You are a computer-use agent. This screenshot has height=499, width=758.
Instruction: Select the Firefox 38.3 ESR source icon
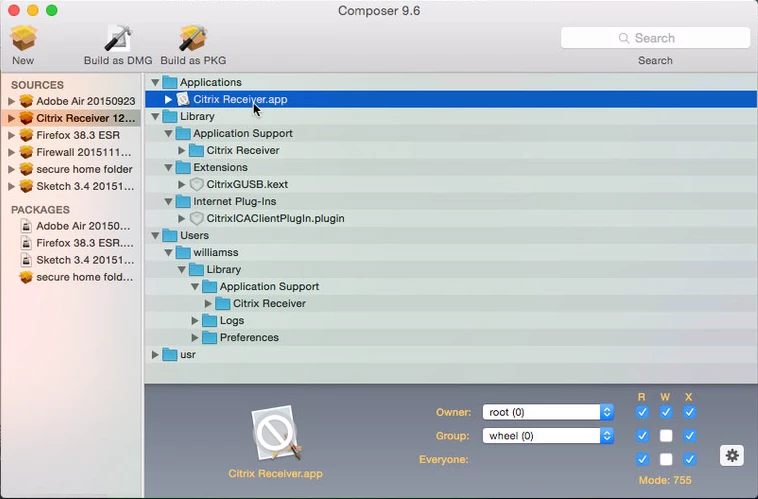click(26, 135)
